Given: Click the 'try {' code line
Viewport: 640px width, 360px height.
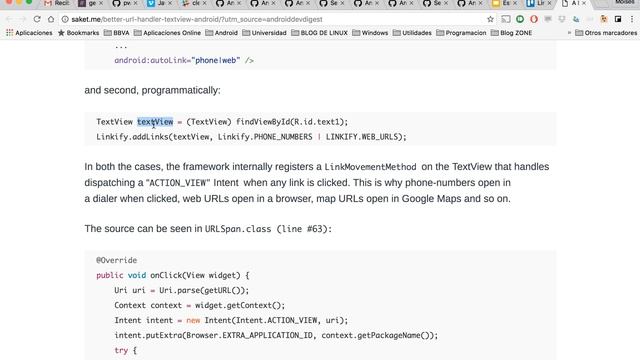Looking at the screenshot, I should 126,351.
